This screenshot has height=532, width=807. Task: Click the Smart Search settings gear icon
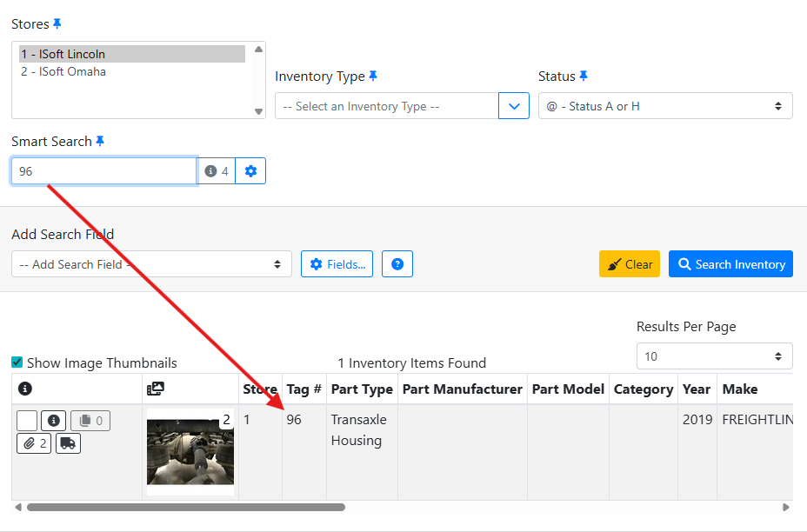[x=250, y=171]
